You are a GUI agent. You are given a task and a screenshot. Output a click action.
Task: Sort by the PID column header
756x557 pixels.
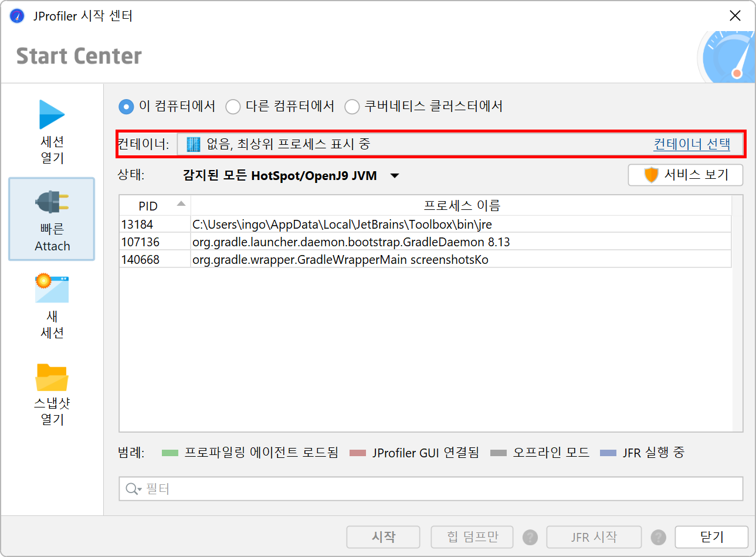(155, 206)
